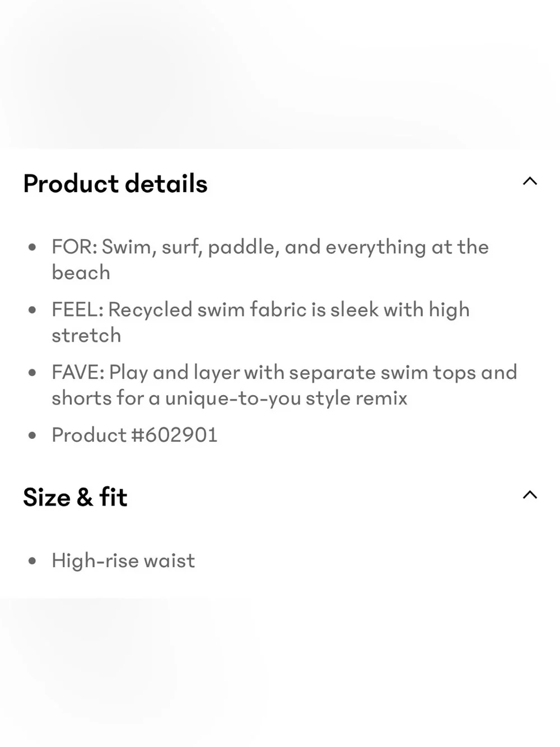Click the bullet dot beside Product #602901
This screenshot has width=560, height=747.
tap(32, 435)
